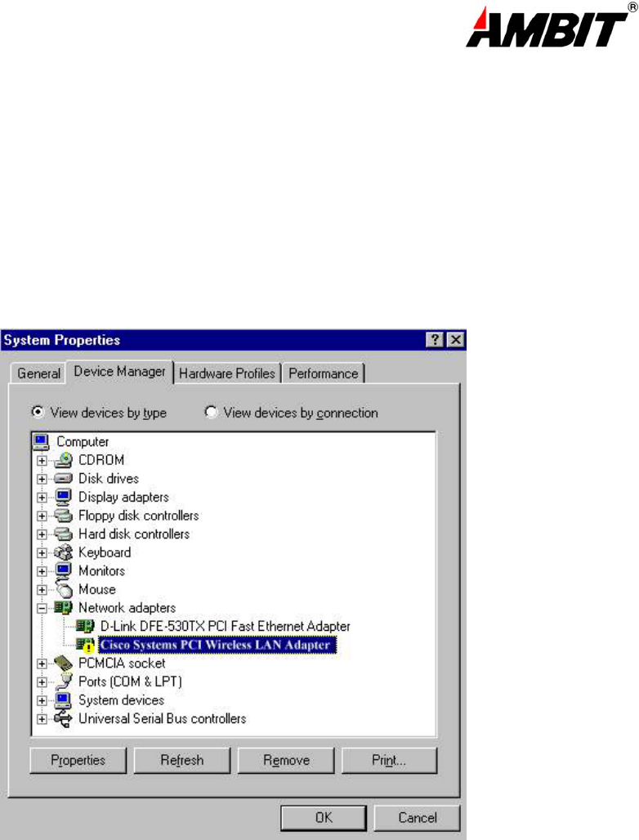
Task: Click the Network adapters card icon
Action: 63,607
